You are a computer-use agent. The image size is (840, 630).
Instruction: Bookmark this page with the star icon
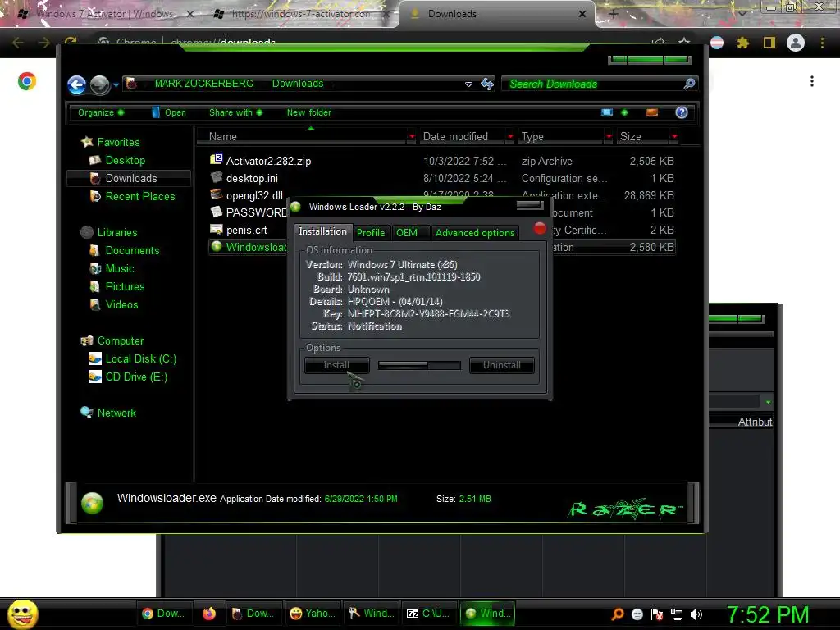[x=684, y=43]
